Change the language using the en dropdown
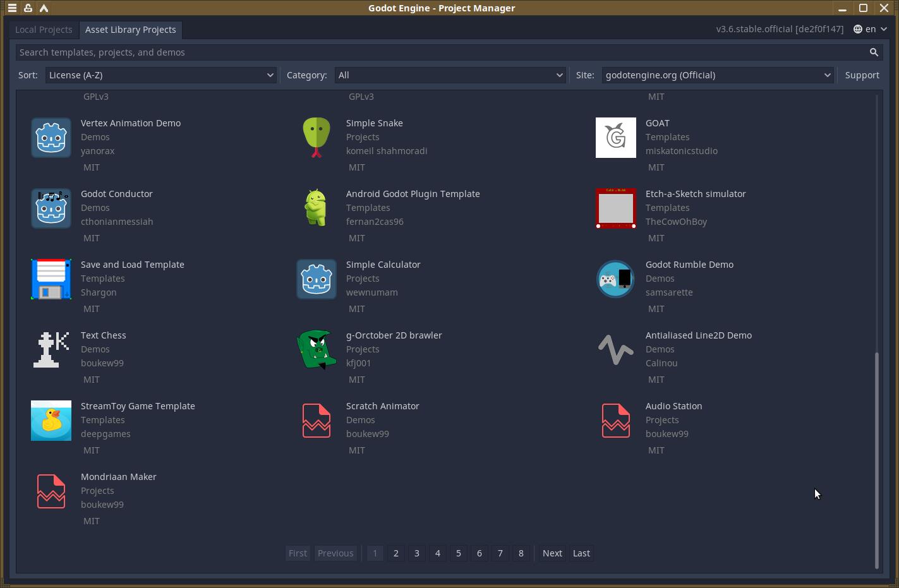Image resolution: width=899 pixels, height=588 pixels. pyautogui.click(x=871, y=29)
